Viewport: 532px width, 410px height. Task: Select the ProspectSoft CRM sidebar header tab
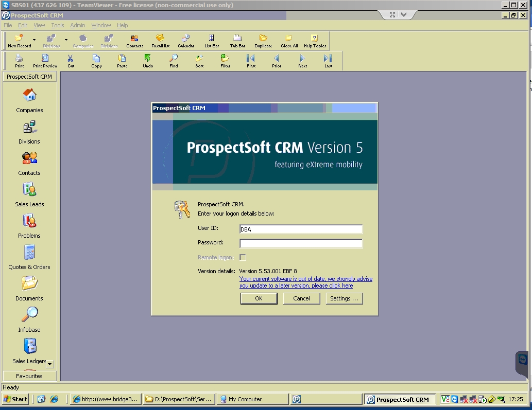point(29,77)
